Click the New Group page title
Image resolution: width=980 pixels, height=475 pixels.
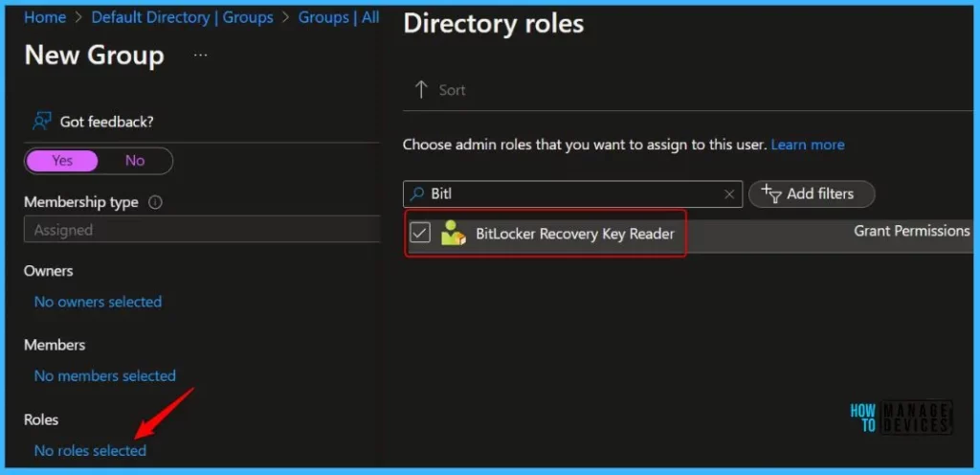pyautogui.click(x=94, y=55)
